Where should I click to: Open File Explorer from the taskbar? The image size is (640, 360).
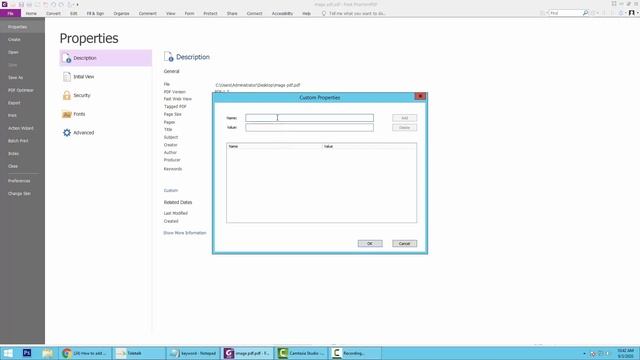point(47,353)
